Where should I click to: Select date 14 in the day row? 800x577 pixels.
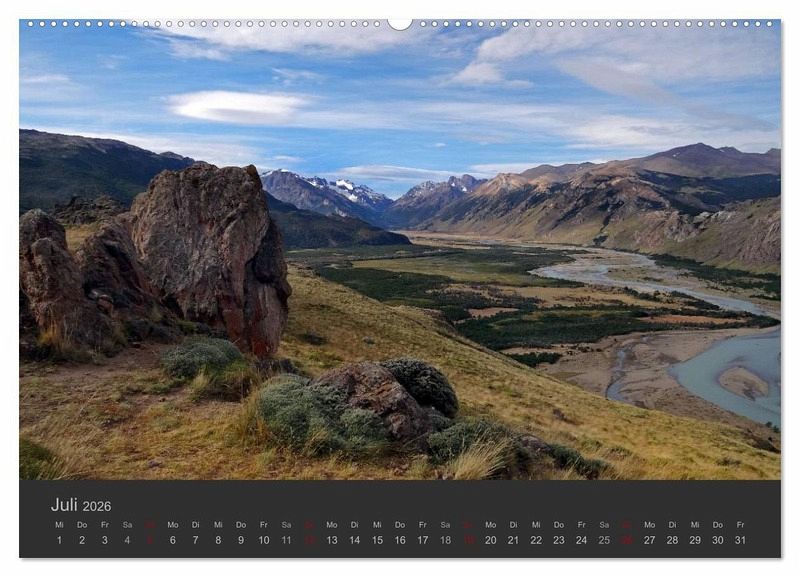coord(354,540)
